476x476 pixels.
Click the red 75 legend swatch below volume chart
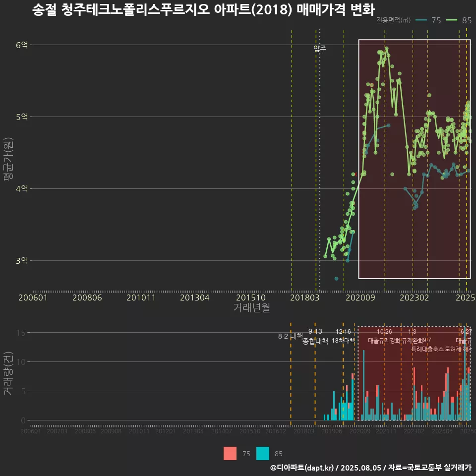(230, 454)
